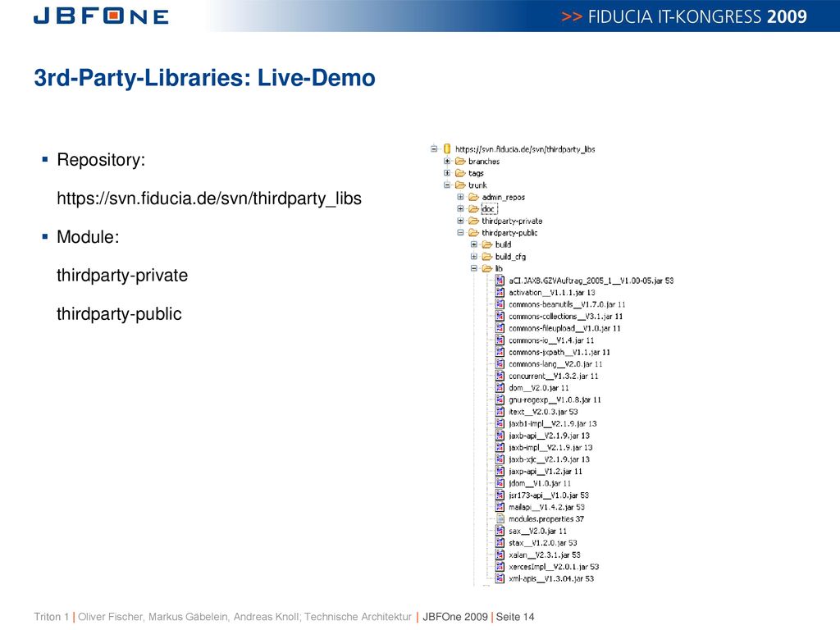Click the build folder icon

tap(487, 244)
